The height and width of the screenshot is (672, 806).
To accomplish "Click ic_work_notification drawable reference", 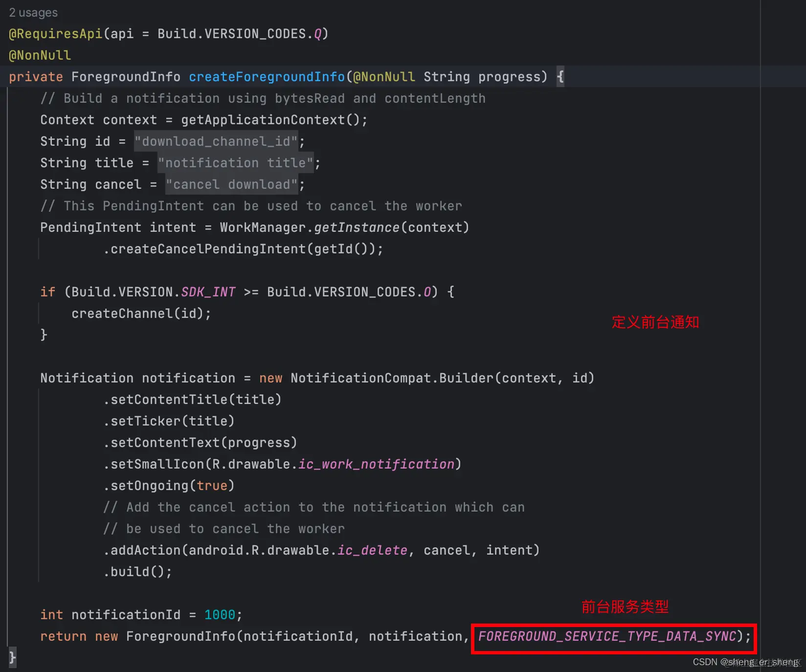I will click(377, 464).
